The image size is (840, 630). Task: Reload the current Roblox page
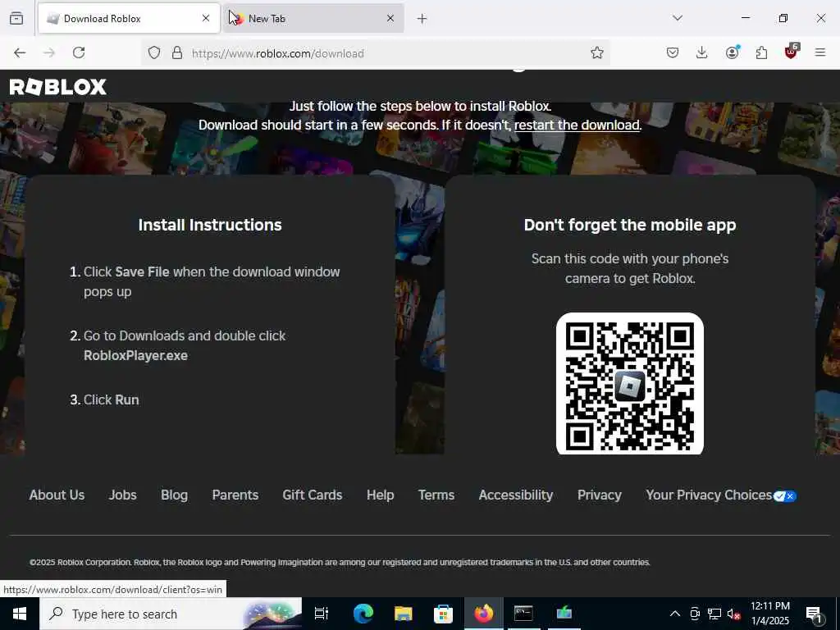pos(79,52)
